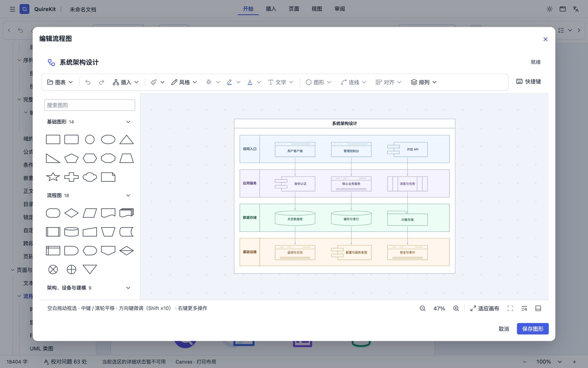Open the 风格 style dropdown

click(184, 82)
